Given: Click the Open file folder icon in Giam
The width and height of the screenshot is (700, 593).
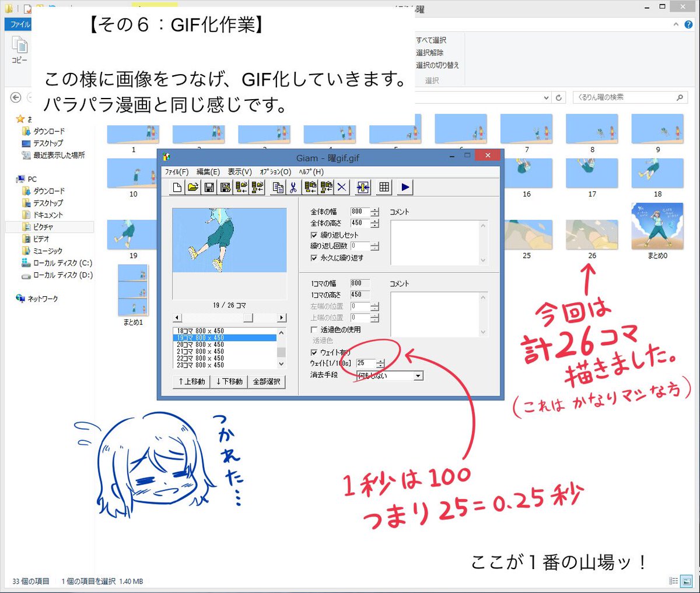Looking at the screenshot, I should (x=193, y=187).
